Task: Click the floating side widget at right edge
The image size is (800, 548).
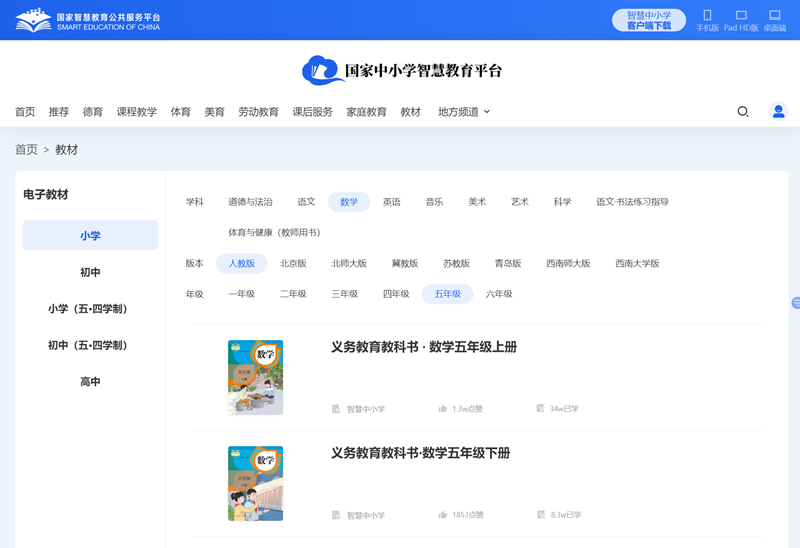Action: [795, 303]
